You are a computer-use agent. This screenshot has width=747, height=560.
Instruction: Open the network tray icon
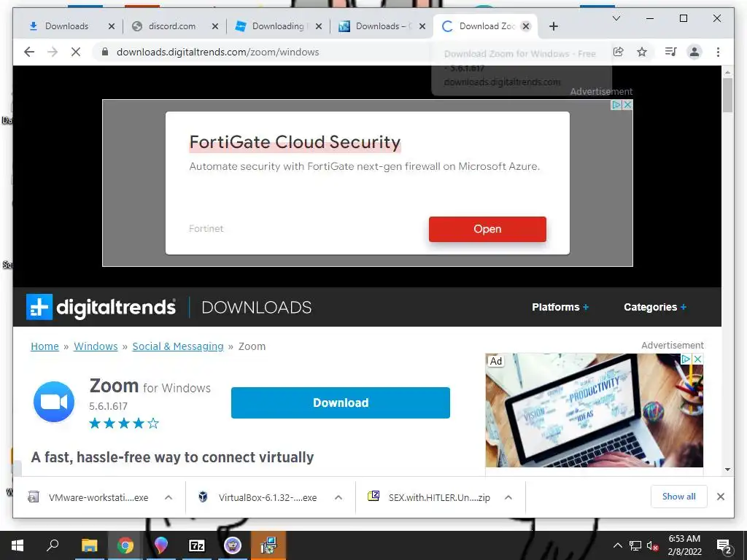[x=635, y=545]
